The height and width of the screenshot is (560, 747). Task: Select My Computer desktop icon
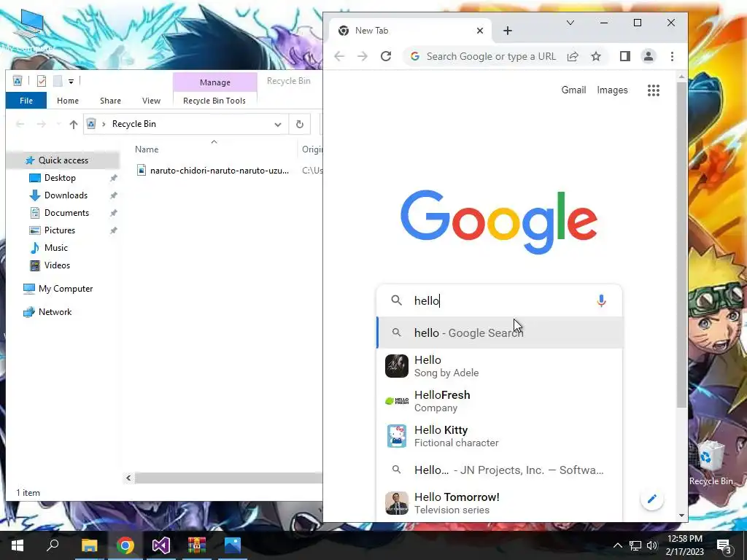[28, 30]
